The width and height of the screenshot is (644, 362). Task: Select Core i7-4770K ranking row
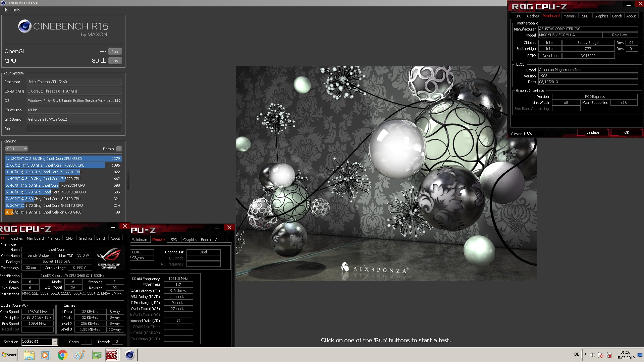(63, 172)
